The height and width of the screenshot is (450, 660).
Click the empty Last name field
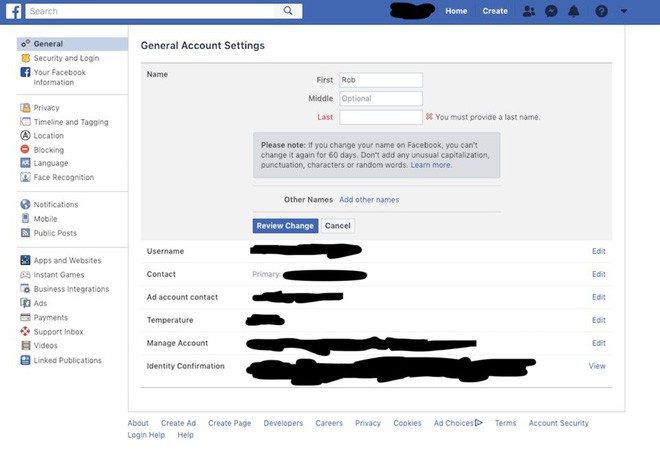coord(381,117)
